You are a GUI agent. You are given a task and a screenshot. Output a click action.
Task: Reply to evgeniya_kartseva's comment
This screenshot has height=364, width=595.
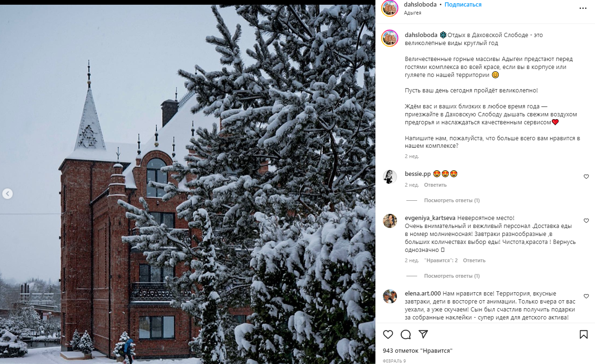tap(474, 260)
